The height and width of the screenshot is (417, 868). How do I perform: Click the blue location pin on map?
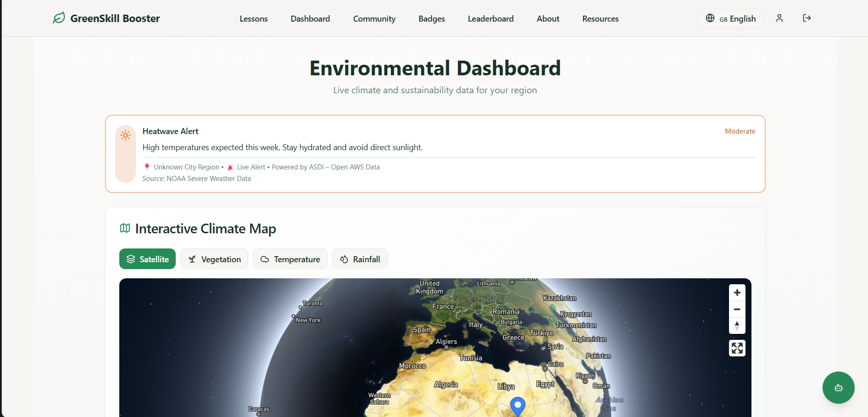(x=518, y=406)
